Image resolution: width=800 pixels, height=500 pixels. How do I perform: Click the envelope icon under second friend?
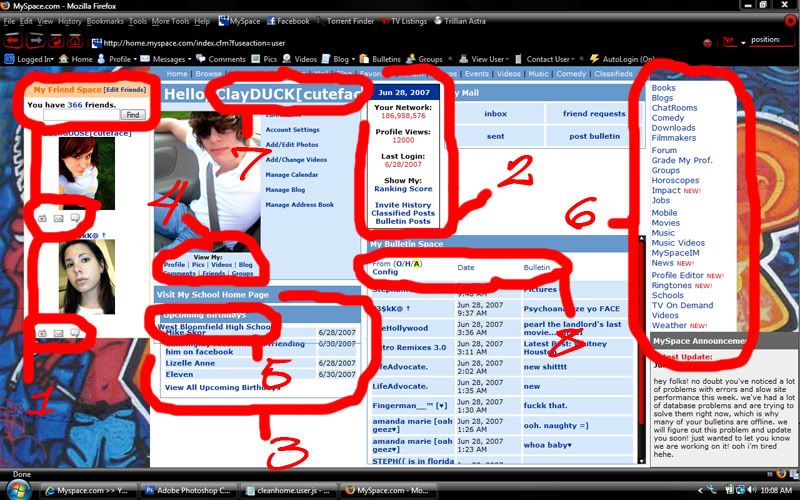(59, 333)
